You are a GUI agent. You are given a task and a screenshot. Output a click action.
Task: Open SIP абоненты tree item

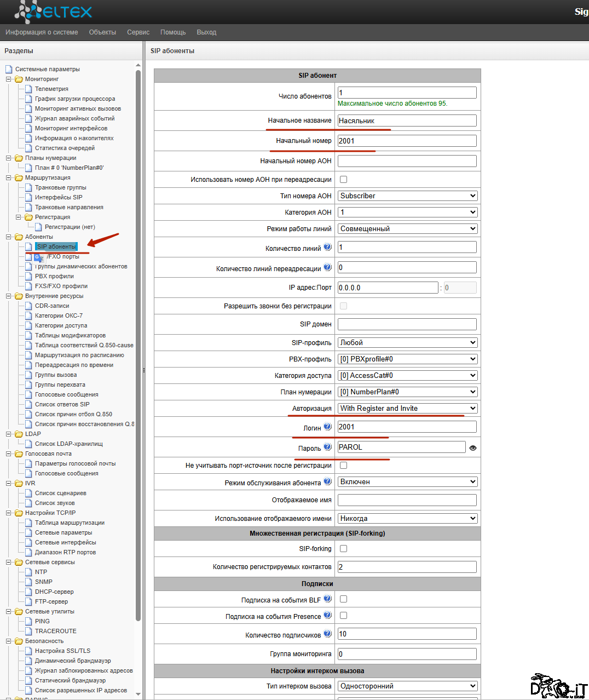(x=56, y=246)
